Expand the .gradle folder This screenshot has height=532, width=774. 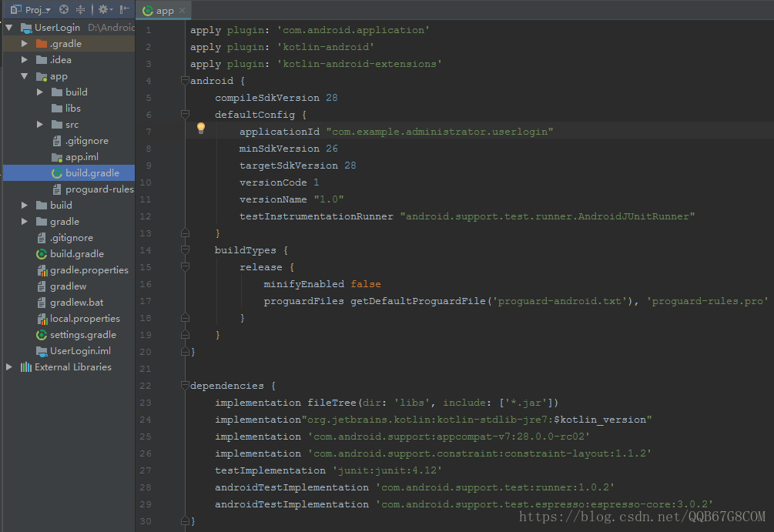pos(24,43)
